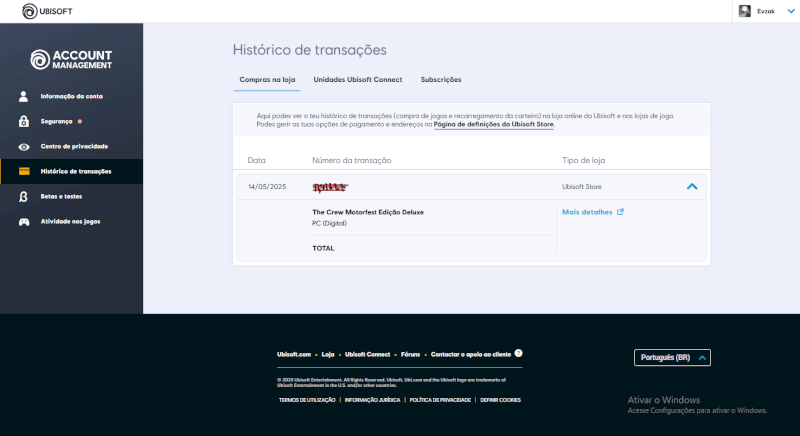Open the Mais detalhes link

pyautogui.click(x=587, y=212)
